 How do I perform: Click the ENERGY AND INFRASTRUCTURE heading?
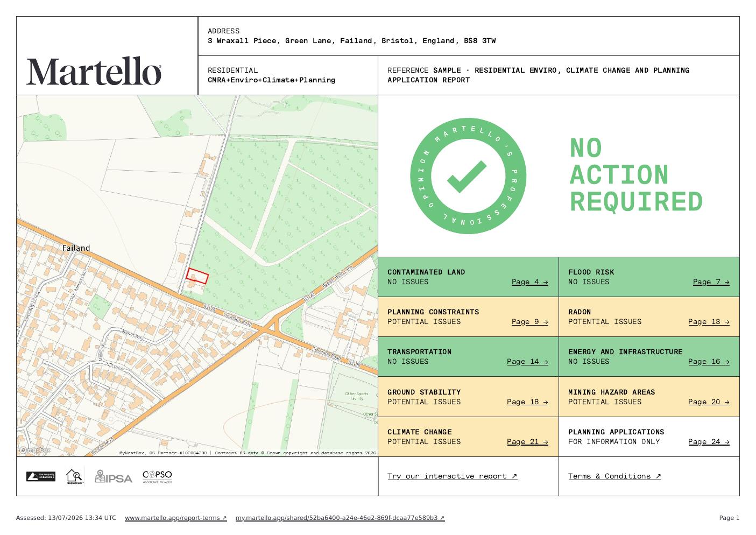[625, 352]
